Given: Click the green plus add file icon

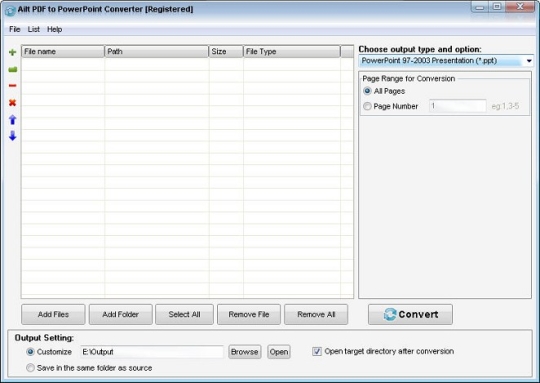Looking at the screenshot, I should [x=12, y=52].
